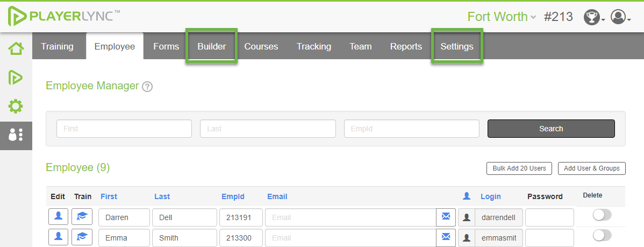Click the Search button
Image resolution: width=644 pixels, height=247 pixels.
(x=551, y=129)
